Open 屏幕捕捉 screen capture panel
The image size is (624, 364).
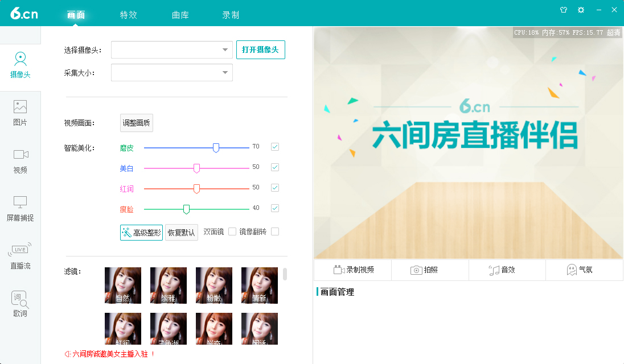(x=20, y=209)
